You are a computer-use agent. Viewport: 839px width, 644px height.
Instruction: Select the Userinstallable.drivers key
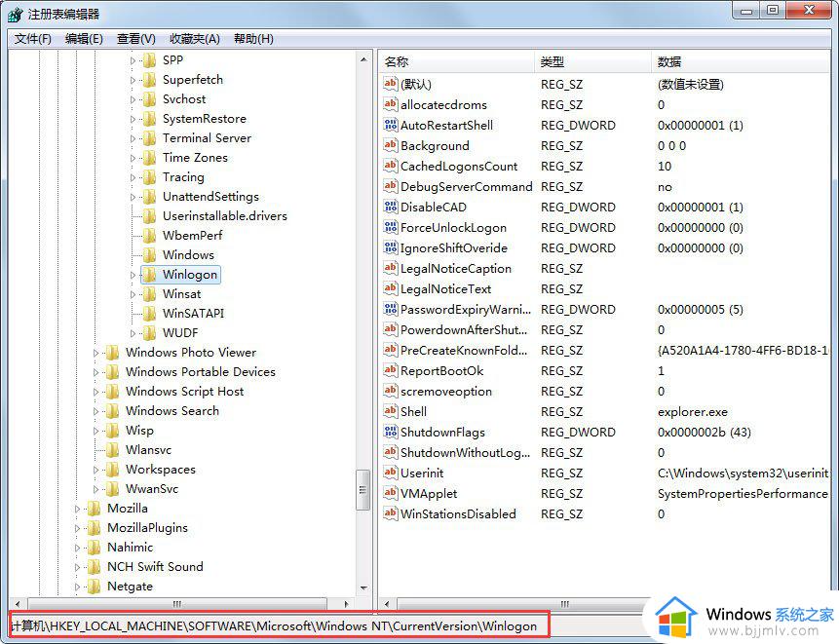[x=225, y=216]
